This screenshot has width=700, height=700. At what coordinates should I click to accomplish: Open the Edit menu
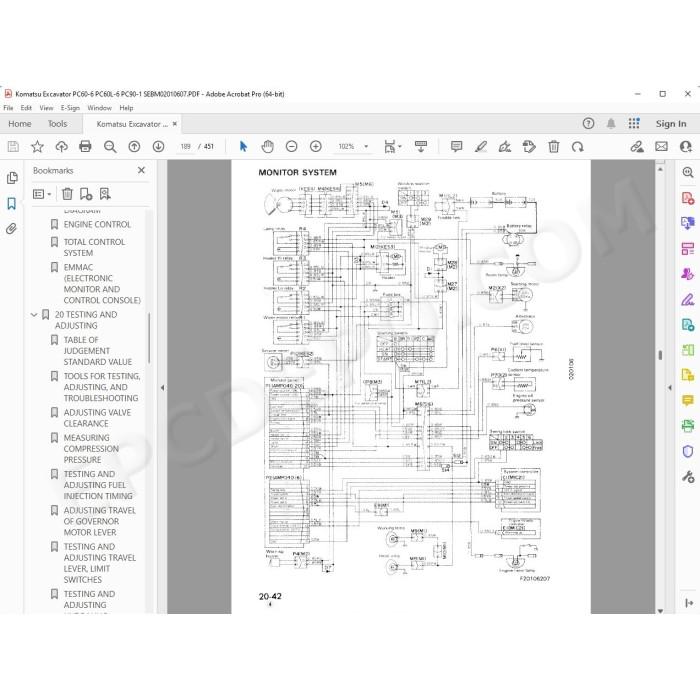[x=26, y=108]
